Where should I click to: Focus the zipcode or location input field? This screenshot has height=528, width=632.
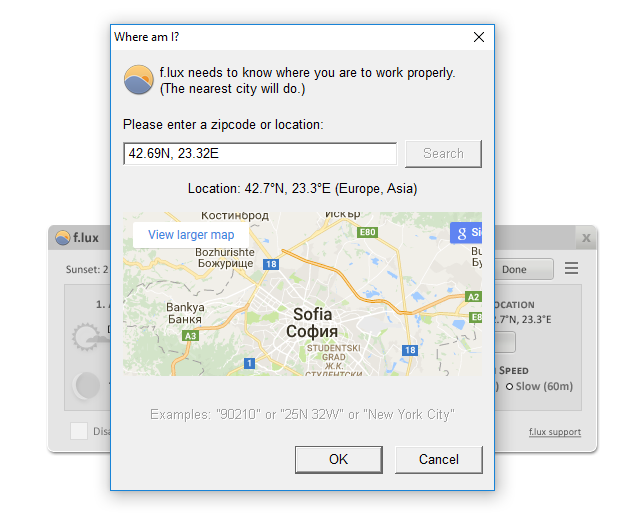260,154
